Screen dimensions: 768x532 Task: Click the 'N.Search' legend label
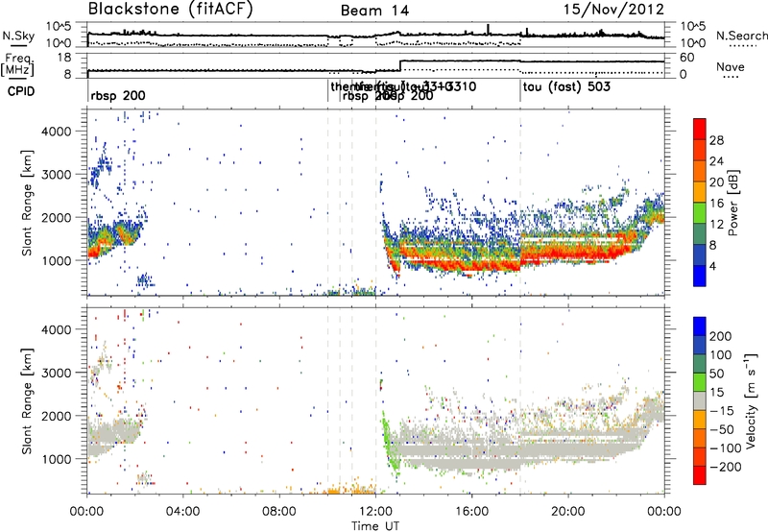741,36
